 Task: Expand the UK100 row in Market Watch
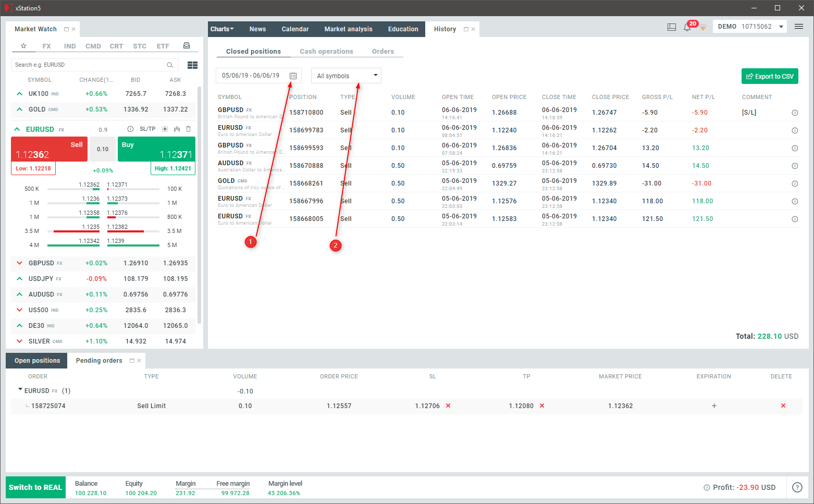click(19, 94)
